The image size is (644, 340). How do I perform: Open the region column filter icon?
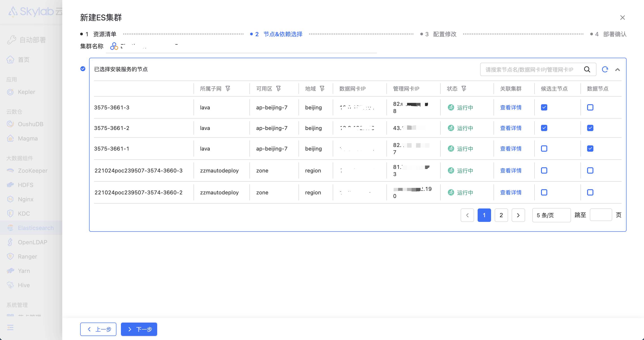(322, 88)
